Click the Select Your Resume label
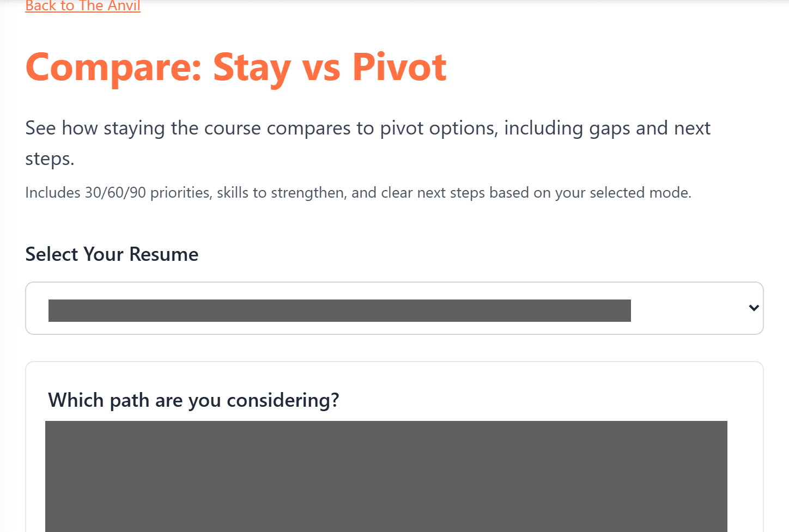Viewport: 789px width, 532px height. (111, 254)
